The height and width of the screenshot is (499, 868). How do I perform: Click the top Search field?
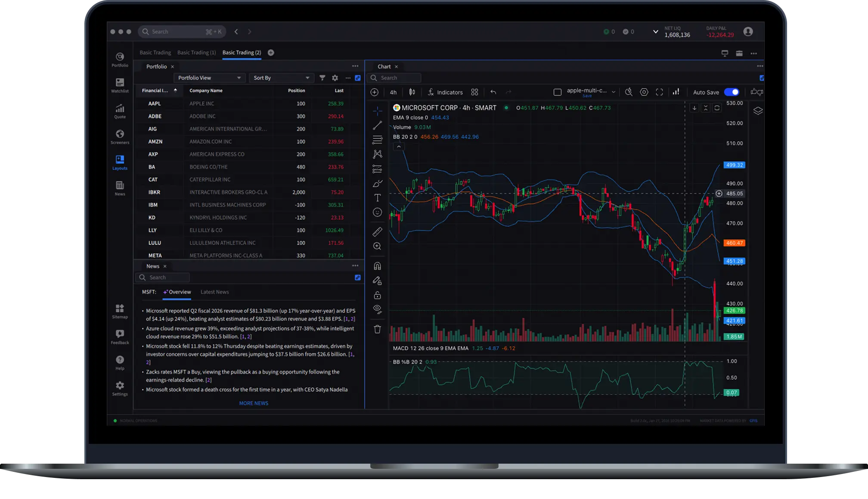pyautogui.click(x=182, y=31)
